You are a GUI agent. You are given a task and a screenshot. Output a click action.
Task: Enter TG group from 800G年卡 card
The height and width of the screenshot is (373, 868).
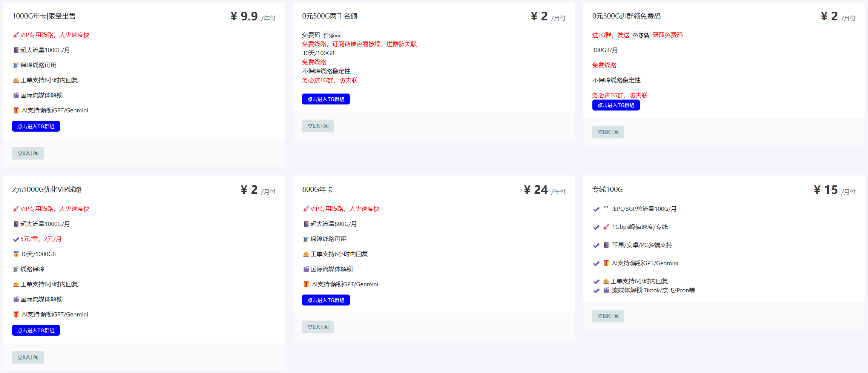(326, 300)
